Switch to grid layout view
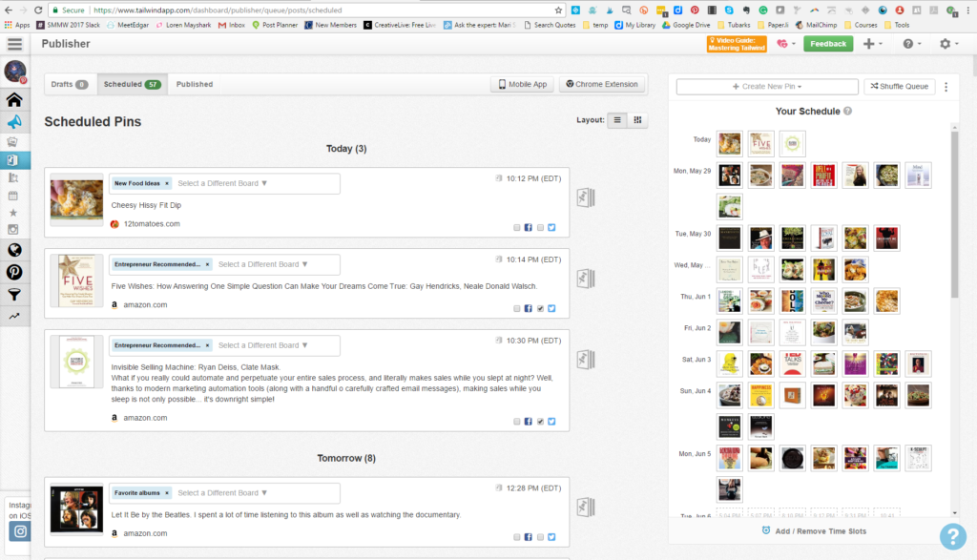Image resolution: width=977 pixels, height=560 pixels. pos(638,120)
